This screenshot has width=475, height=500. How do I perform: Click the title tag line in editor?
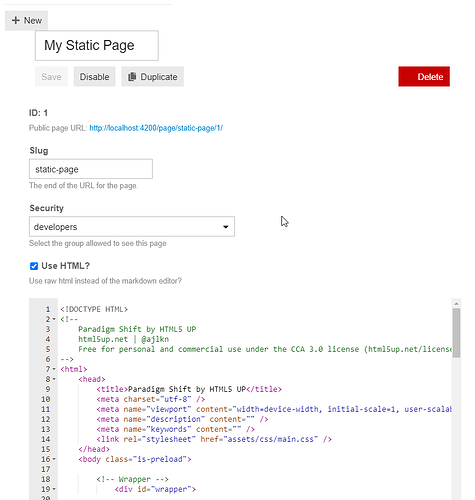189,389
